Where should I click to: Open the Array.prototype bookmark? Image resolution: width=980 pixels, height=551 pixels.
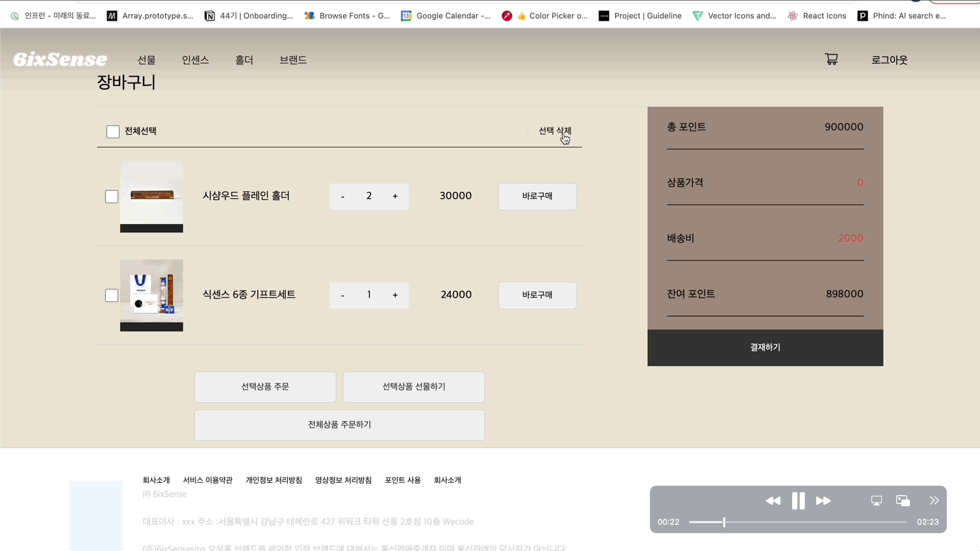(150, 16)
